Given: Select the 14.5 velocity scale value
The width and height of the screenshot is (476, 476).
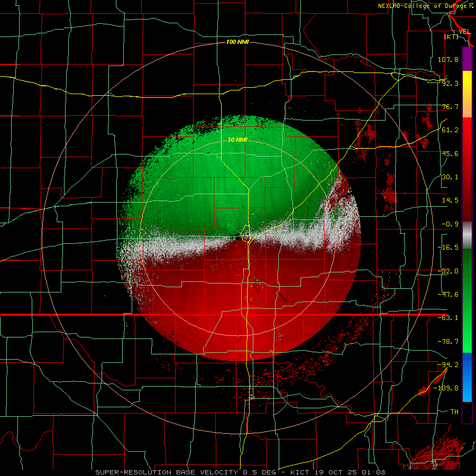Looking at the screenshot, I should coord(450,200).
